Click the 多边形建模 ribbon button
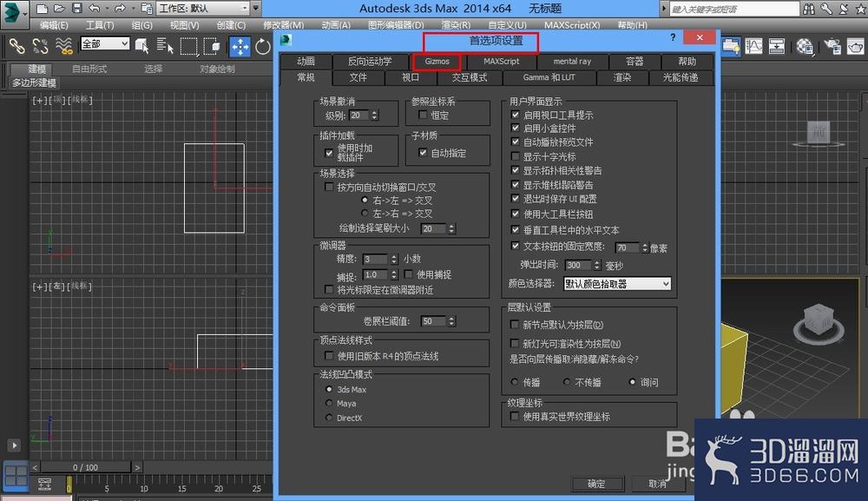The width and height of the screenshot is (868, 501). point(35,82)
